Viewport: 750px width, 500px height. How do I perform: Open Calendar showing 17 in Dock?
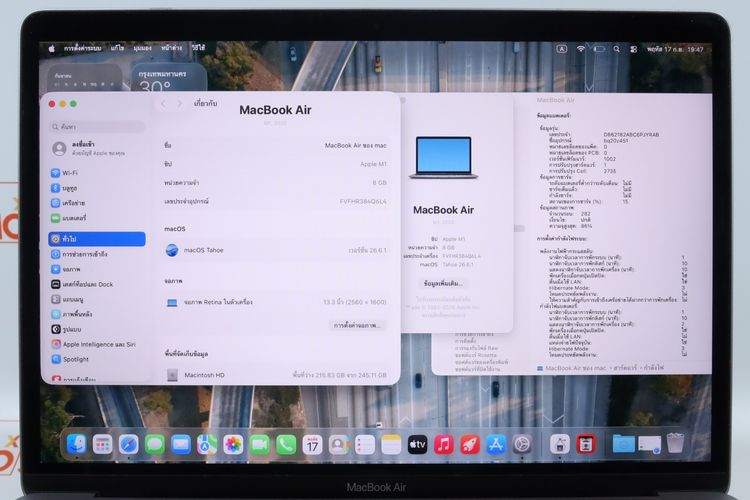pos(312,445)
